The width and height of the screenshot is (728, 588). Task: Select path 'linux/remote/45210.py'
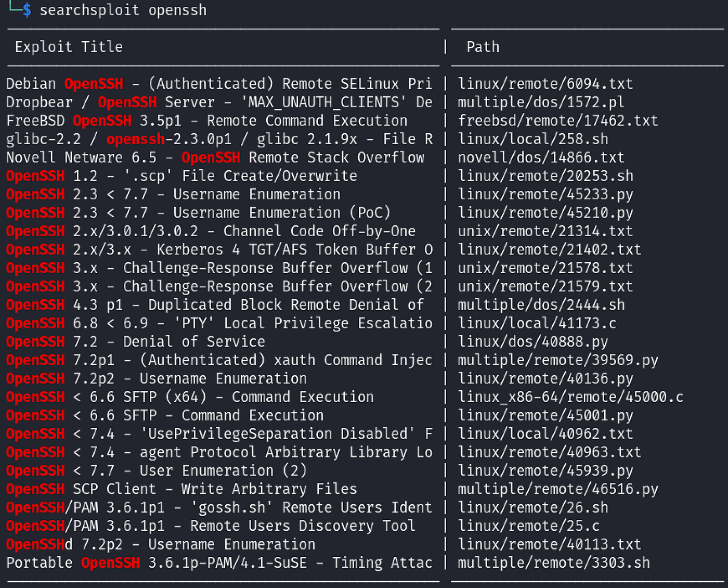click(x=545, y=213)
